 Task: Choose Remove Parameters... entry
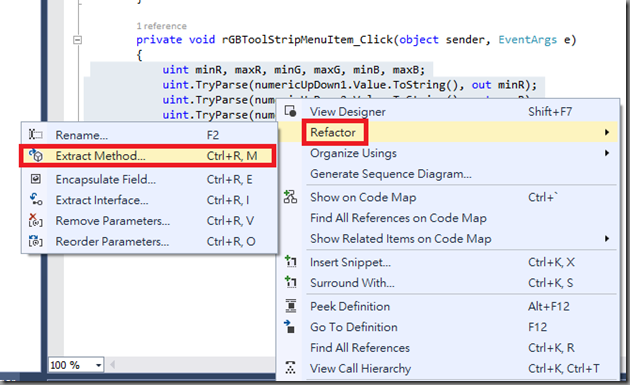pyautogui.click(x=149, y=221)
